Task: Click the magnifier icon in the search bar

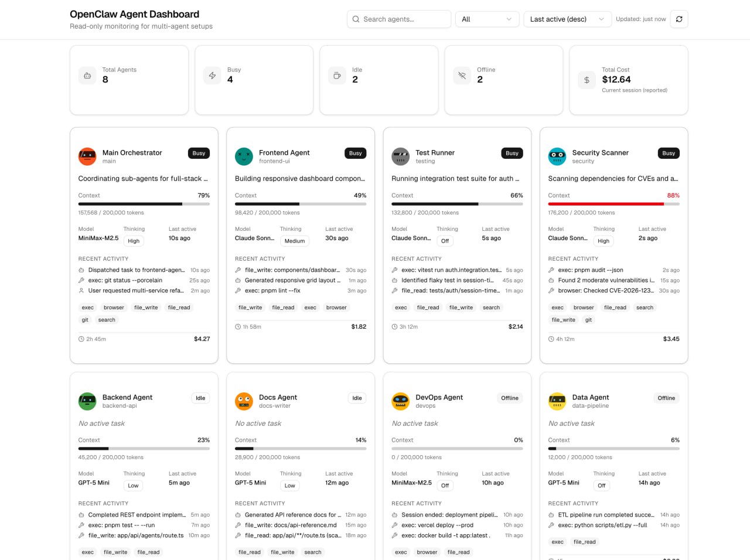Action: tap(356, 19)
